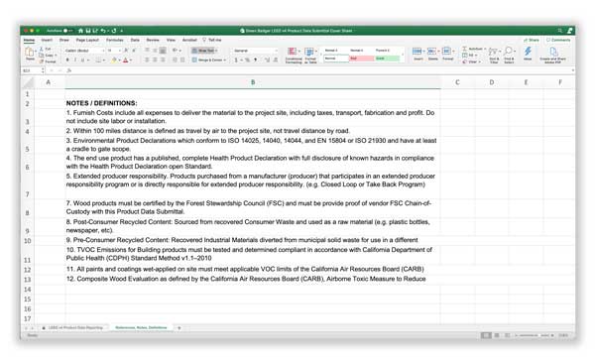Image resolution: width=595 pixels, height=364 pixels.
Task: Click the red font color icon
Action: 126,60
